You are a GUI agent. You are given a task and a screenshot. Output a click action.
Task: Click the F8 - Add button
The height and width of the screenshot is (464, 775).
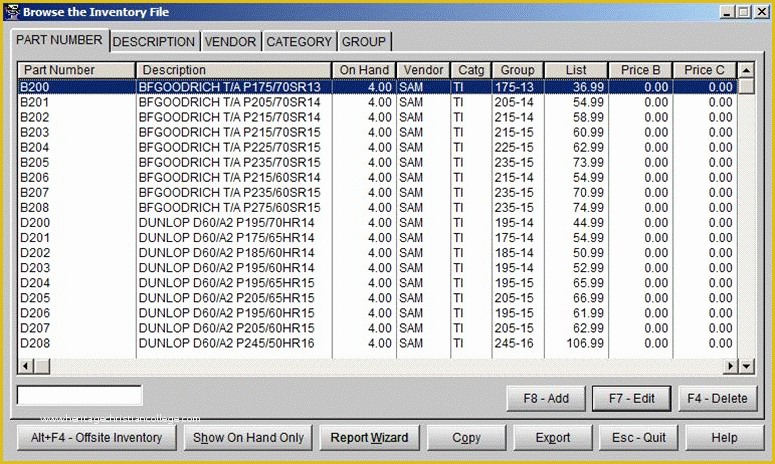tap(546, 398)
